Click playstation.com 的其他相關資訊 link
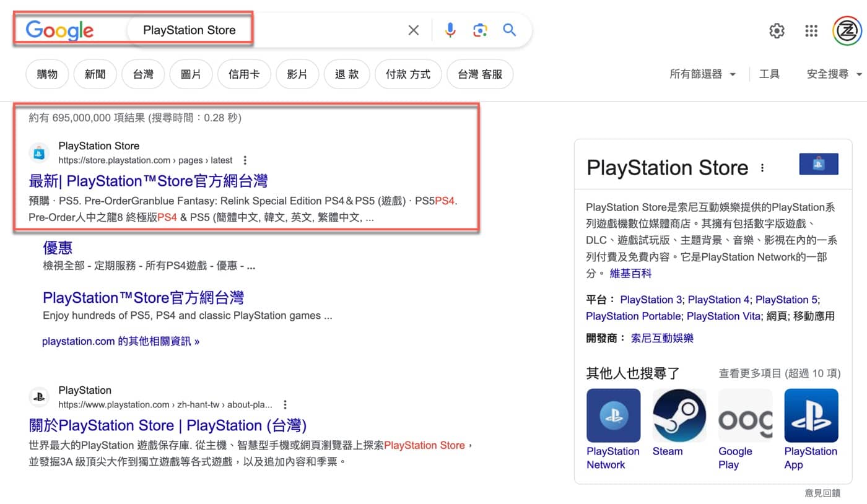 pos(121,341)
